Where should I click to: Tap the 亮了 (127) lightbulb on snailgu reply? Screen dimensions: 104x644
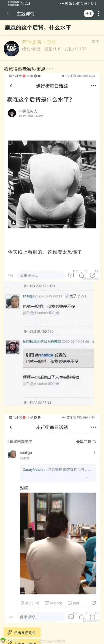75,296
